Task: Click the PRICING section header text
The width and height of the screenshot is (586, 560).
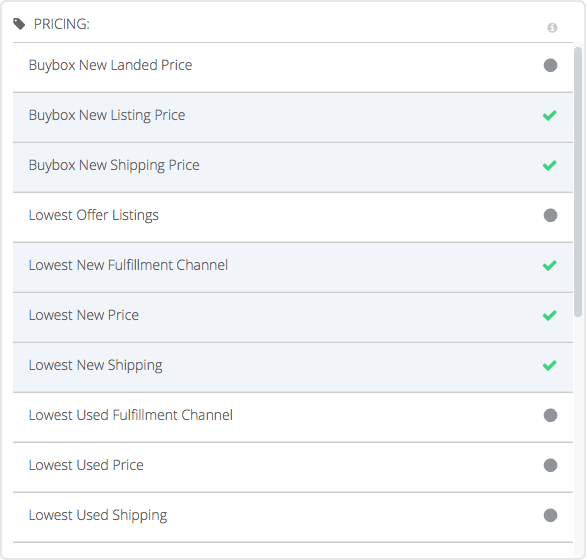Action: point(62,24)
